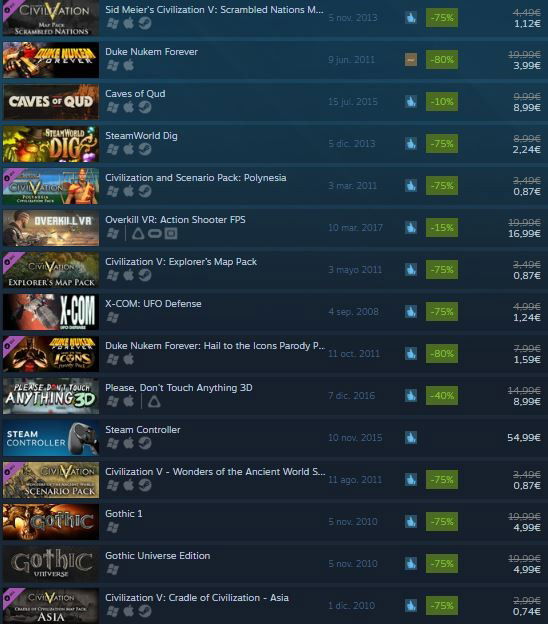This screenshot has height=624, width=548.
Task: Open the Caves of Qud title link
Action: tap(135, 94)
